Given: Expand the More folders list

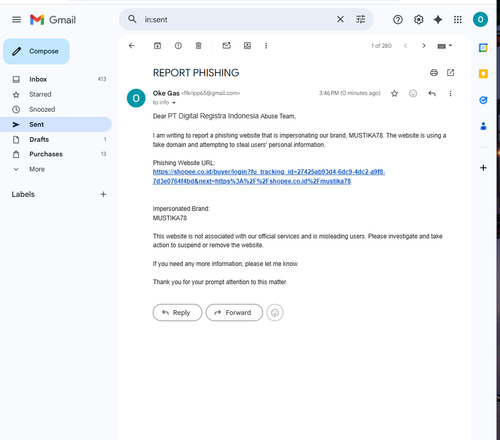Looking at the screenshot, I should coord(56,169).
